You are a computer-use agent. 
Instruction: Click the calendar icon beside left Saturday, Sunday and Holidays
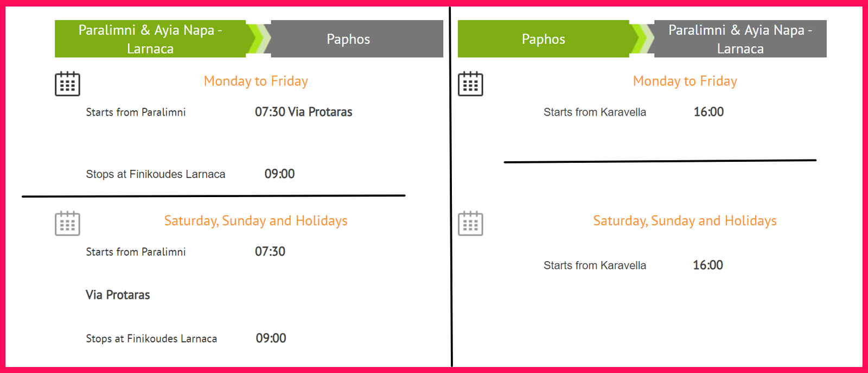point(67,223)
